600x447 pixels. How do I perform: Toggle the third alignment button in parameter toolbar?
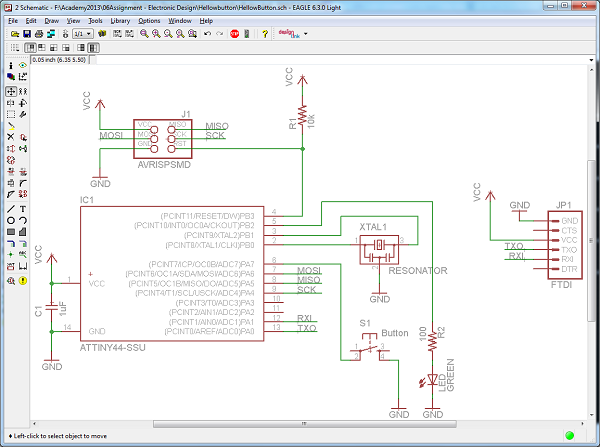(x=54, y=48)
